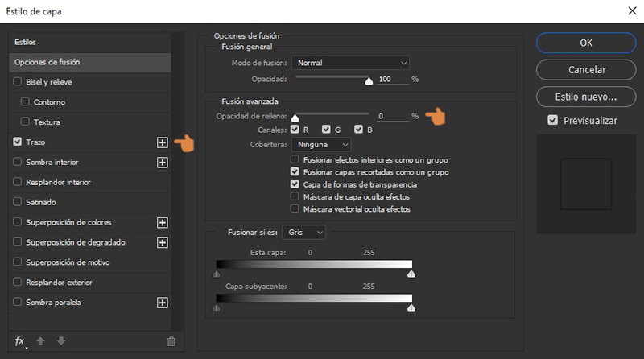The image size is (644, 359).
Task: Click the Opacidad de relleno slider handle
Action: (295, 118)
